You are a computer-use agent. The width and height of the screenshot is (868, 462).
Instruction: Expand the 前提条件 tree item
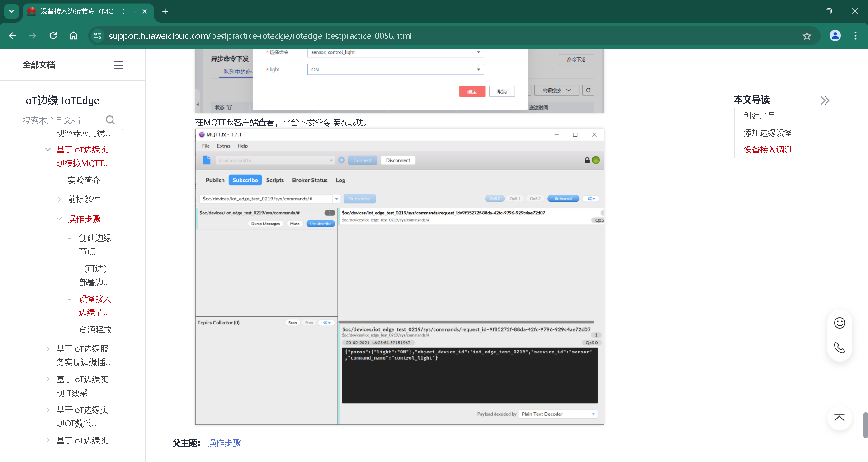coord(59,200)
